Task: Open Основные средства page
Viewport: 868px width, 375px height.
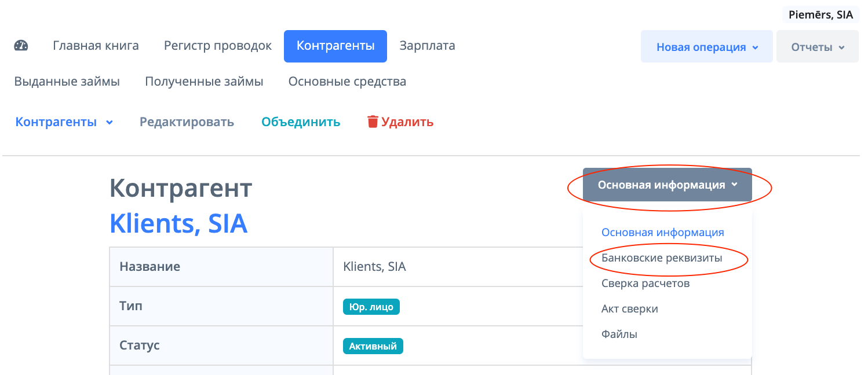Action: click(x=347, y=82)
